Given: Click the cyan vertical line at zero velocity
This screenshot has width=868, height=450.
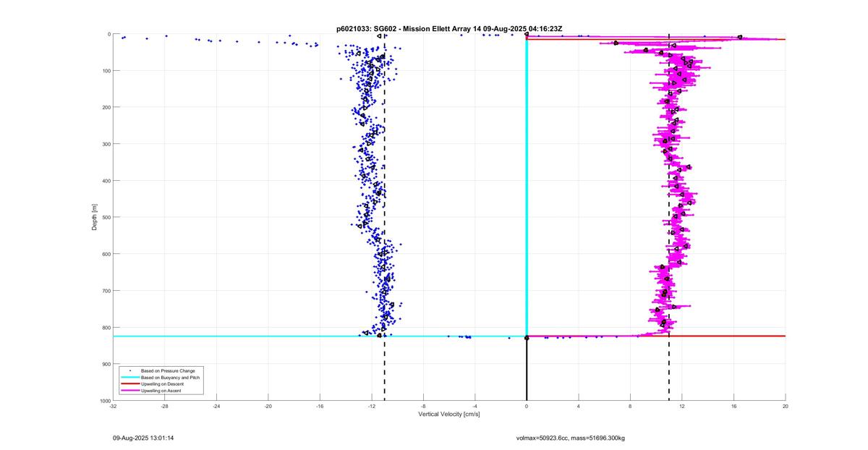Looking at the screenshot, I should pos(527,184).
